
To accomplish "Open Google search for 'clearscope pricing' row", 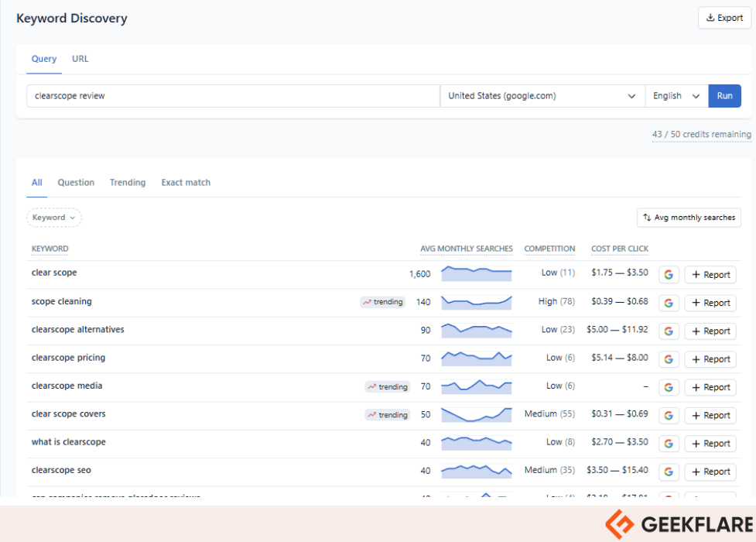I will click(669, 359).
